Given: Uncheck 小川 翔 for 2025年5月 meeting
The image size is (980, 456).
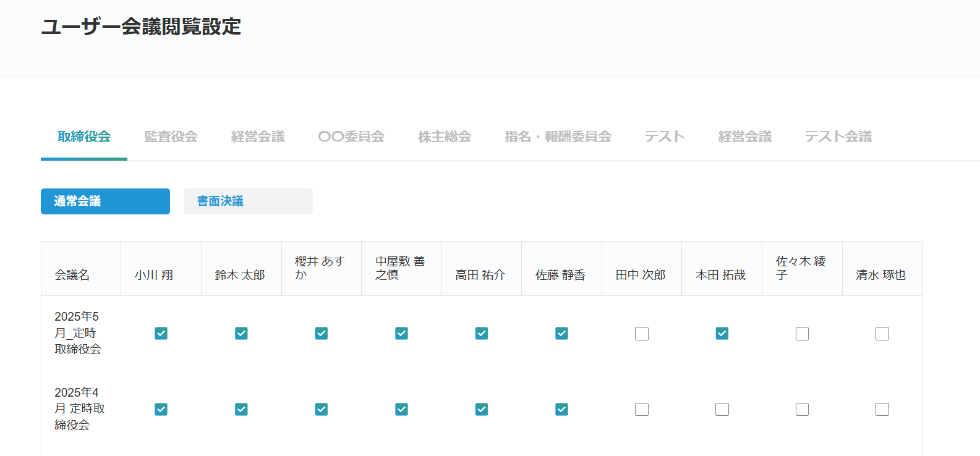Looking at the screenshot, I should pos(161,334).
